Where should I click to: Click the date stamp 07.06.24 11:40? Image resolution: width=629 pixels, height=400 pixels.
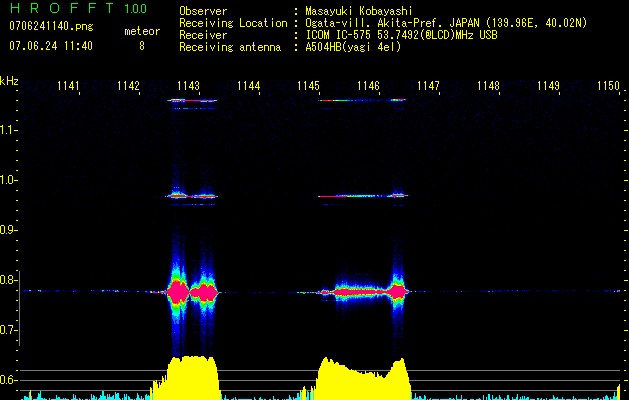(x=51, y=46)
